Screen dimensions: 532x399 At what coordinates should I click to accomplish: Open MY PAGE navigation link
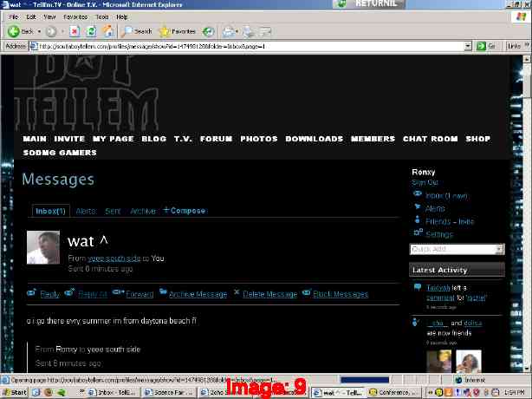tap(114, 139)
